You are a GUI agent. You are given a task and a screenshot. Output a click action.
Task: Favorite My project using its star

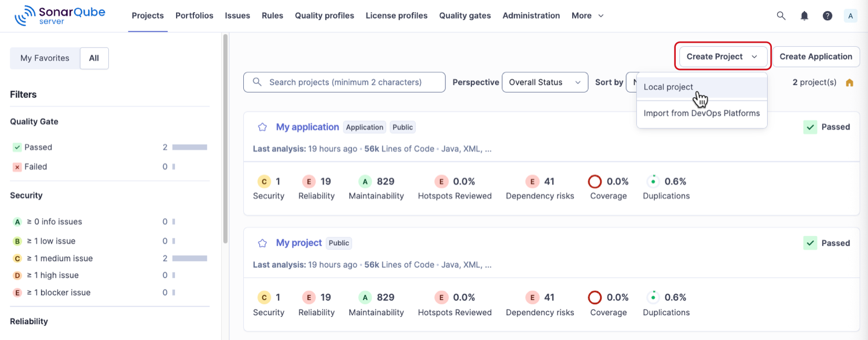[262, 243]
